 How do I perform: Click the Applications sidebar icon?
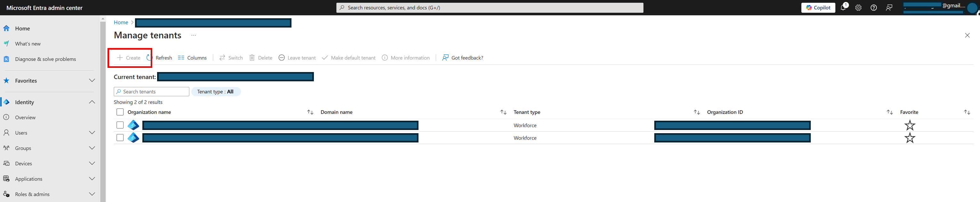click(x=6, y=178)
